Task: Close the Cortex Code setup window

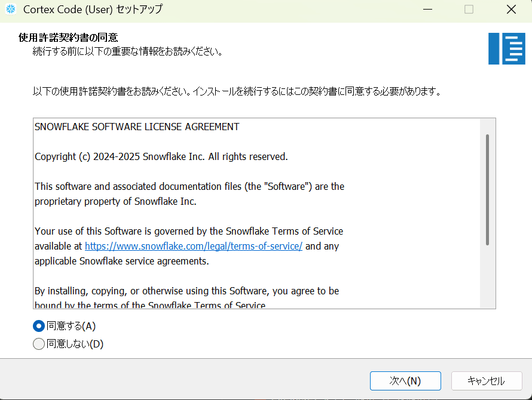Action: [x=511, y=10]
